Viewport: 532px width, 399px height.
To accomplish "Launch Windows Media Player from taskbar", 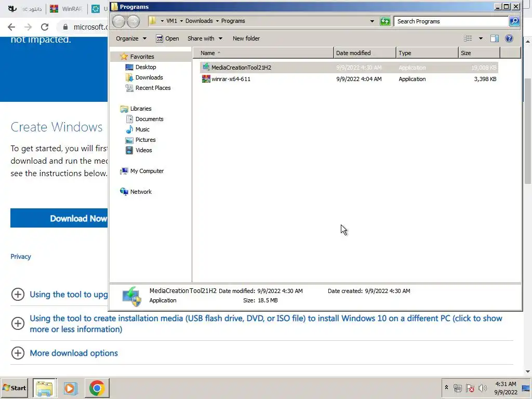I will point(70,388).
